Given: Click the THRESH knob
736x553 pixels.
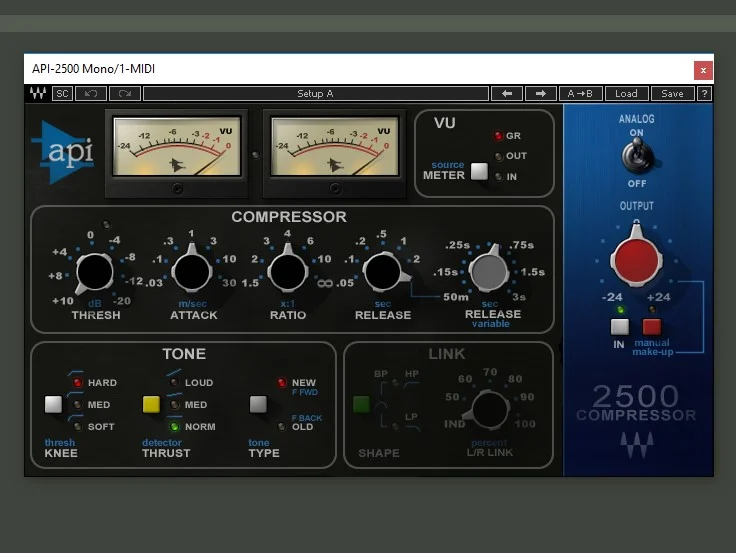Looking at the screenshot, I should (x=94, y=272).
